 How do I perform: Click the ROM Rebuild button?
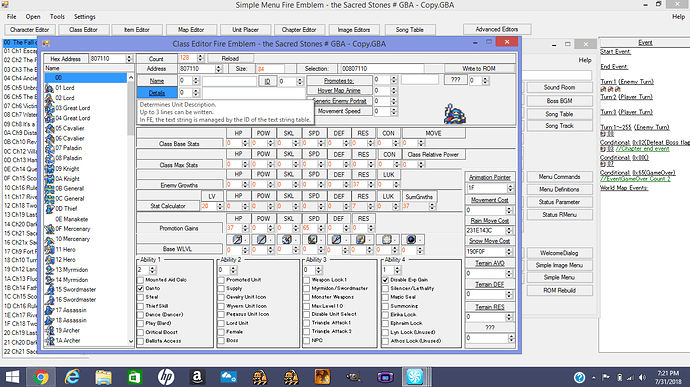click(x=559, y=291)
